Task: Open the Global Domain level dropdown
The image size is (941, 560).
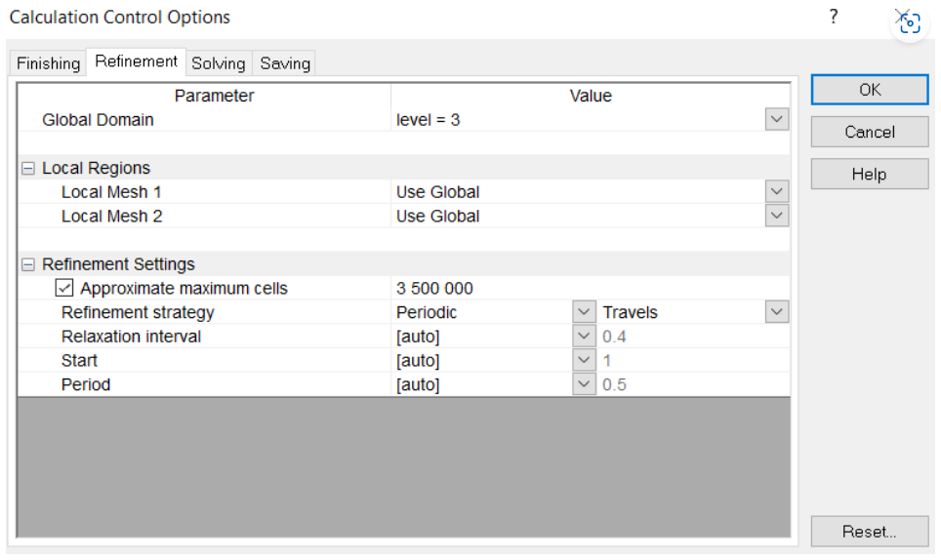Action: (x=776, y=120)
